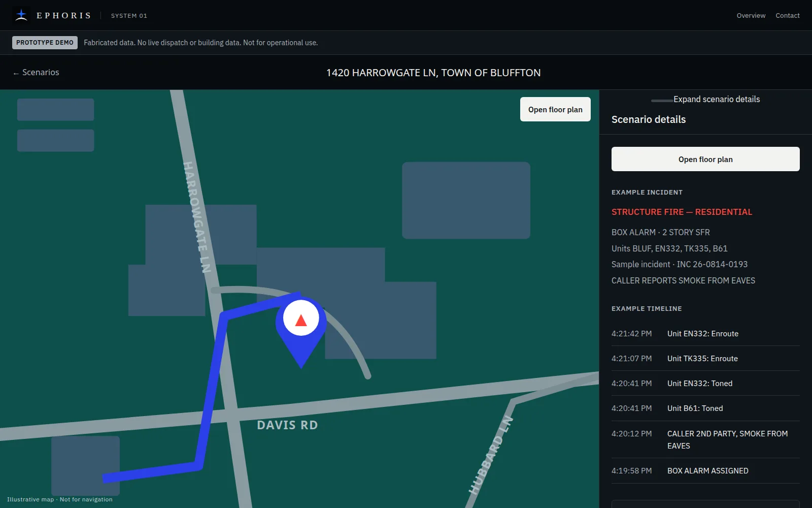Expand scenario details handle
812x508 pixels.
705,100
